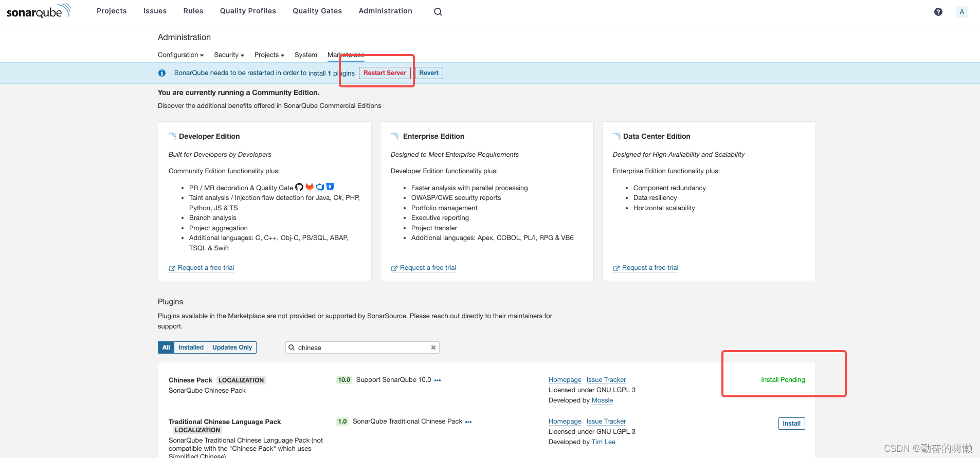Screen dimensions: 980x458
Task: Go to Projects in top navigation
Action: 112,11
